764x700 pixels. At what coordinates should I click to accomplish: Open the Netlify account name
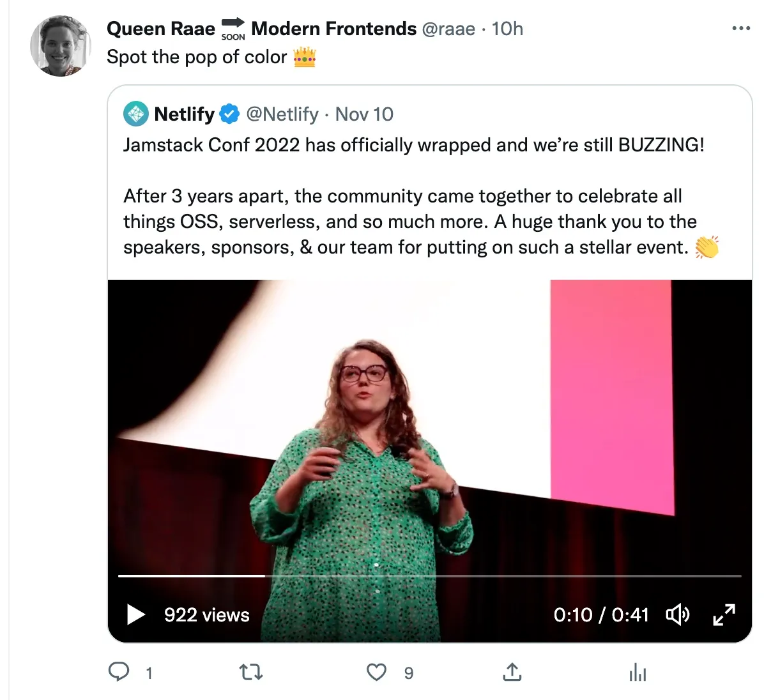click(x=185, y=114)
